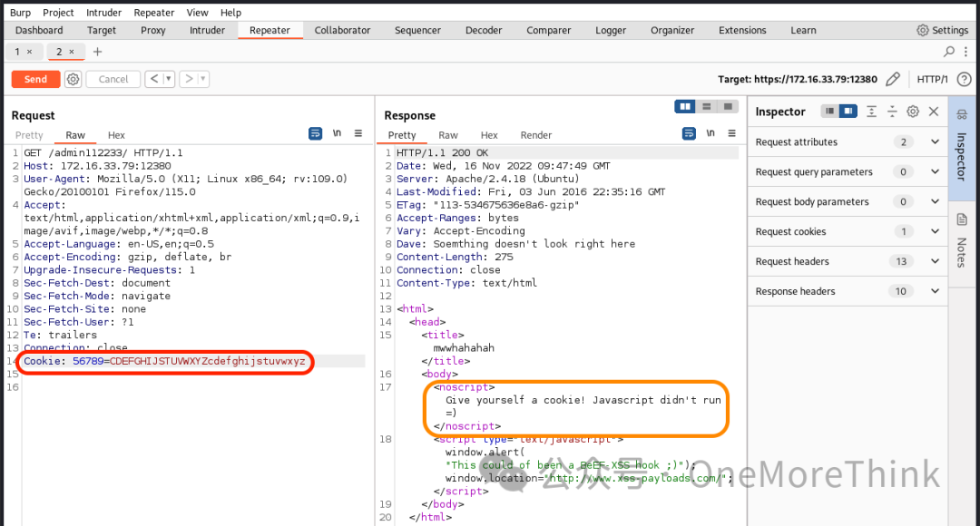Collapse all Inspector sections icon
The height and width of the screenshot is (526, 980).
pyautogui.click(x=893, y=112)
